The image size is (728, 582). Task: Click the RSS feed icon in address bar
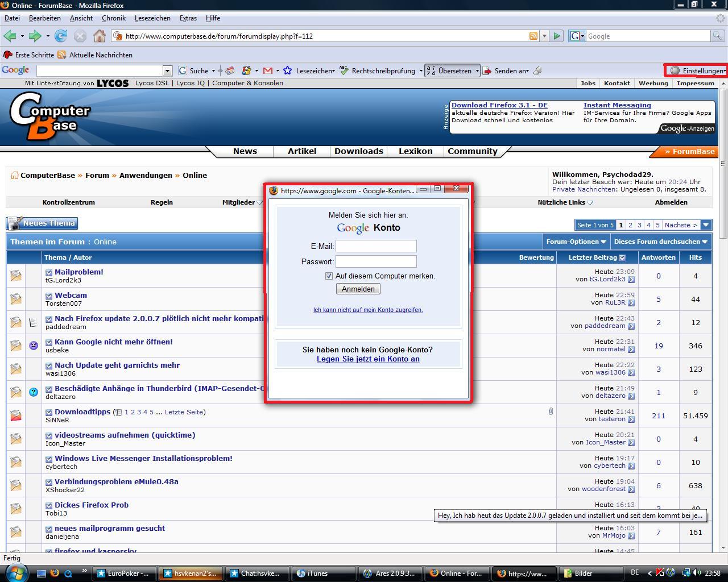coord(533,36)
